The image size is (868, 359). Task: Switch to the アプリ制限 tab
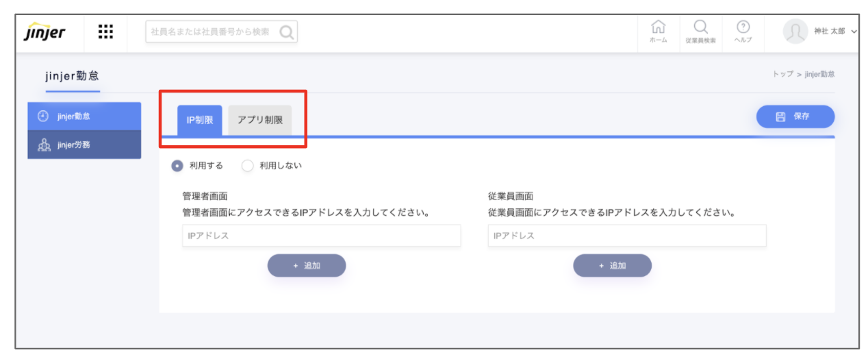pos(259,120)
